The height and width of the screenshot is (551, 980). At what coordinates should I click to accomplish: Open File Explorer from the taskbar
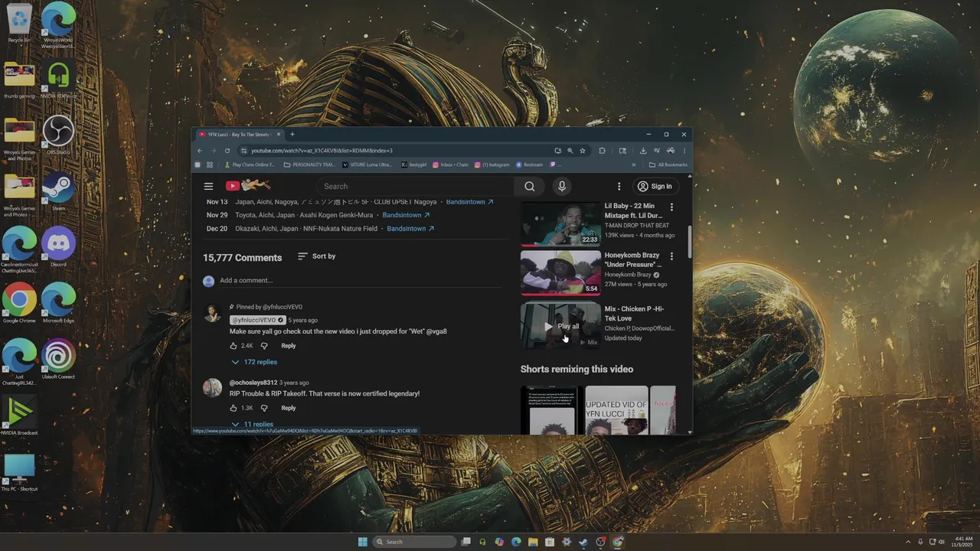[x=533, y=542]
